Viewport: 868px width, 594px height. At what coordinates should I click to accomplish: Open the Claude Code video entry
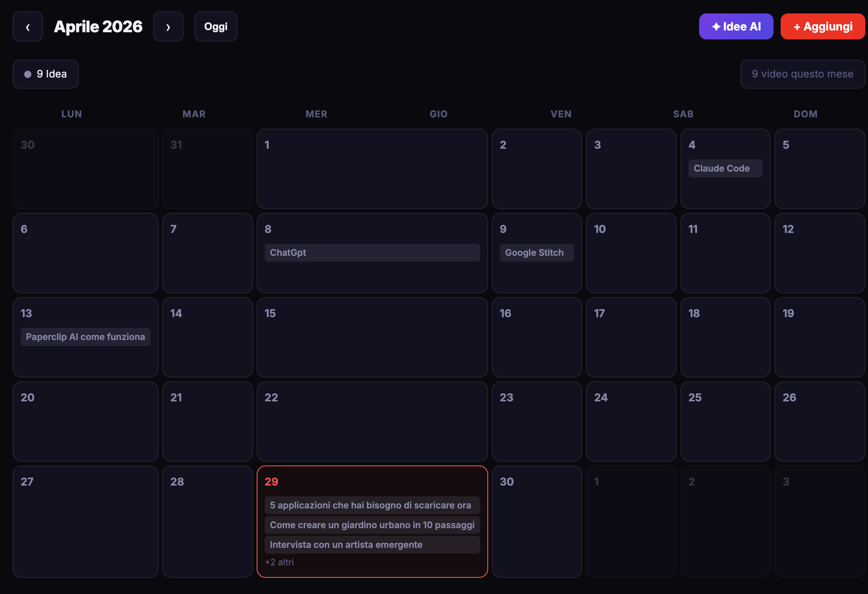tap(725, 169)
